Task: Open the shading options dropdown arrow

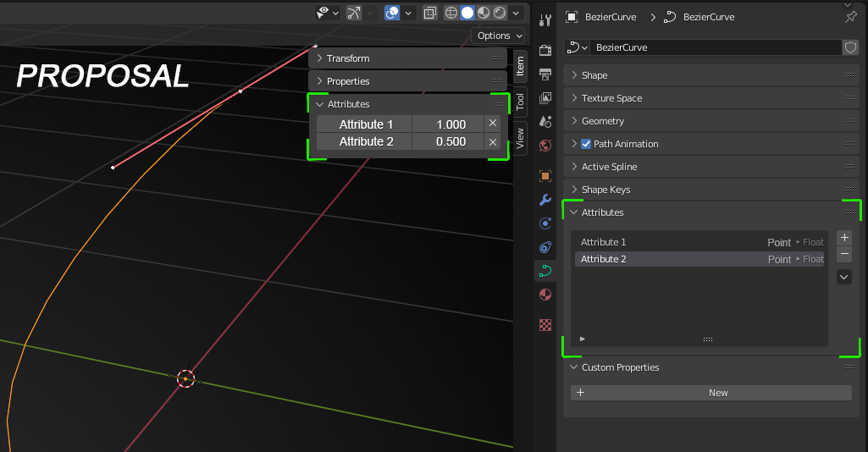Action: [516, 12]
